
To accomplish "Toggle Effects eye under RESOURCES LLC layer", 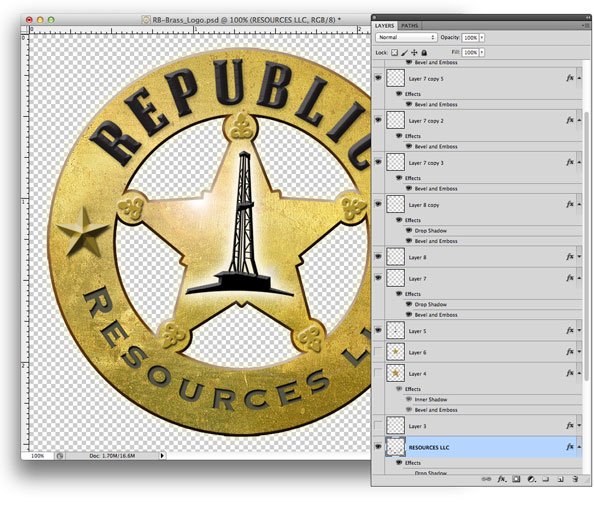I will pyautogui.click(x=399, y=463).
